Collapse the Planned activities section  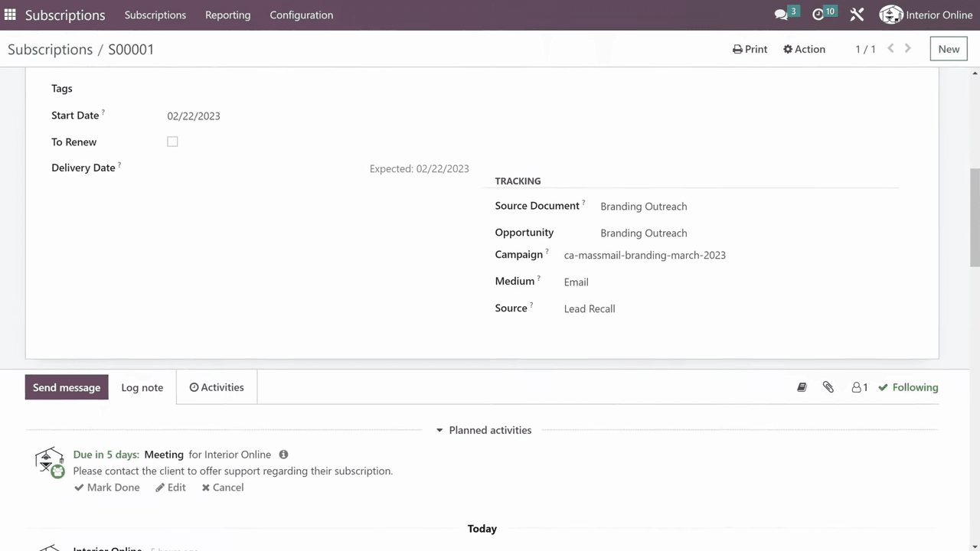[x=482, y=430]
